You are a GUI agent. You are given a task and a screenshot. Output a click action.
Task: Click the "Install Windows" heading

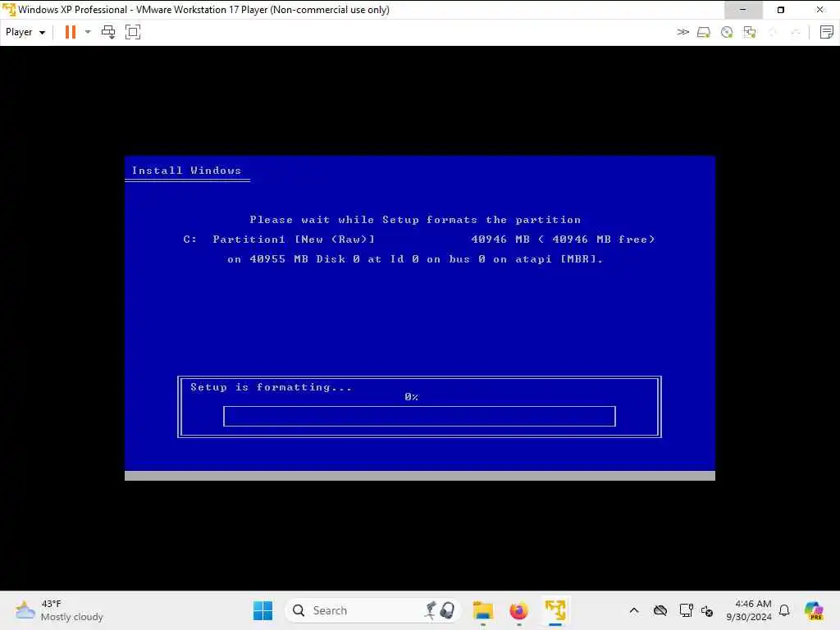point(186,171)
